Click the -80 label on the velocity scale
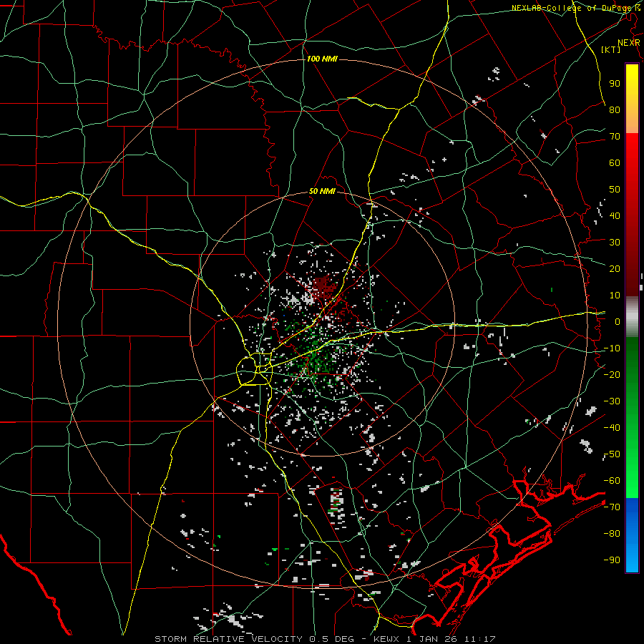The height and width of the screenshot is (644, 644). coord(612,534)
